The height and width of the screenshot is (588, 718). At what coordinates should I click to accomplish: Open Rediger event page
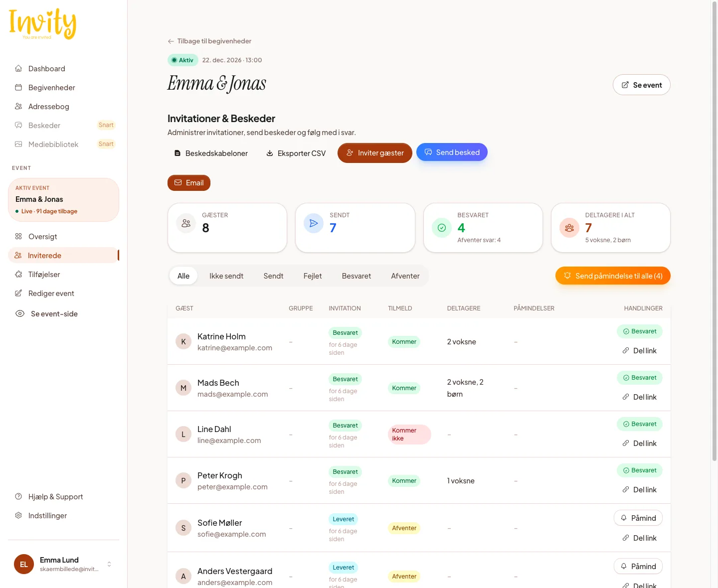pos(51,294)
